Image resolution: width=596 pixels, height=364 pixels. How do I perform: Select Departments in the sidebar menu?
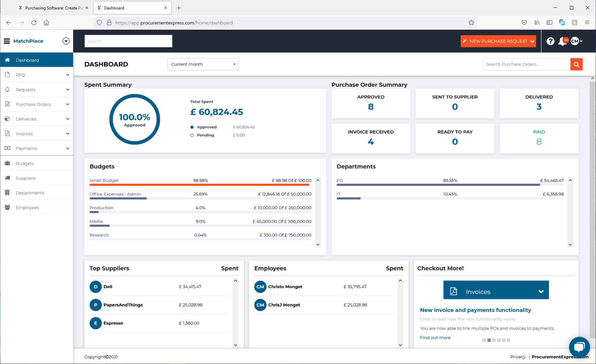pos(30,193)
